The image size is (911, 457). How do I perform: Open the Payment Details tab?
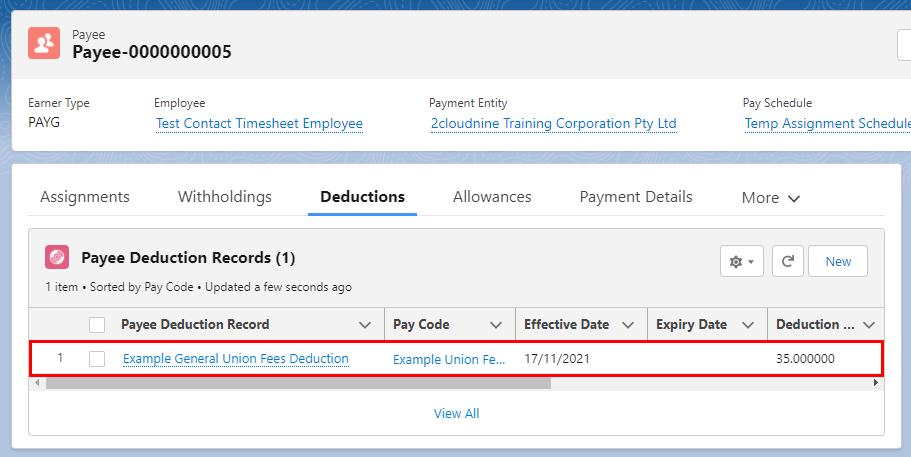coord(636,197)
